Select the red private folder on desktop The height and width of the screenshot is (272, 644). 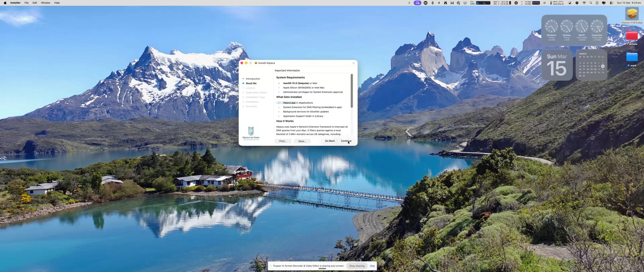click(632, 36)
